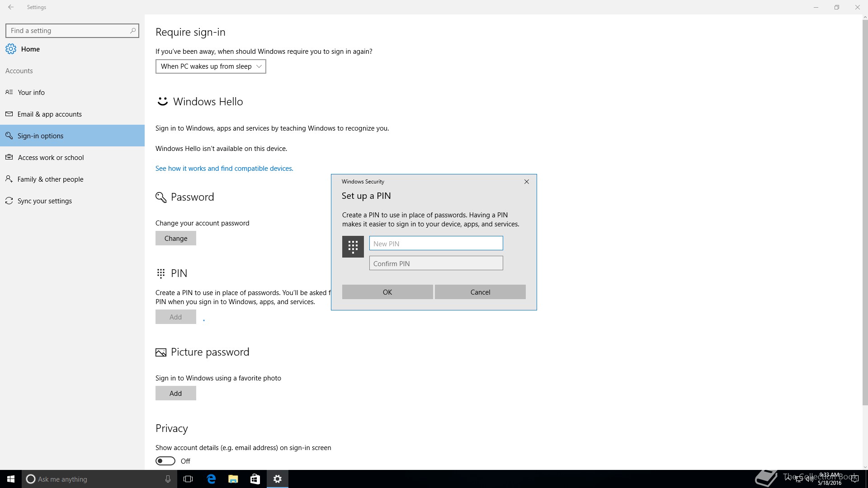The image size is (868, 488).
Task: Open Microsoft Edge from taskbar
Action: pyautogui.click(x=211, y=479)
